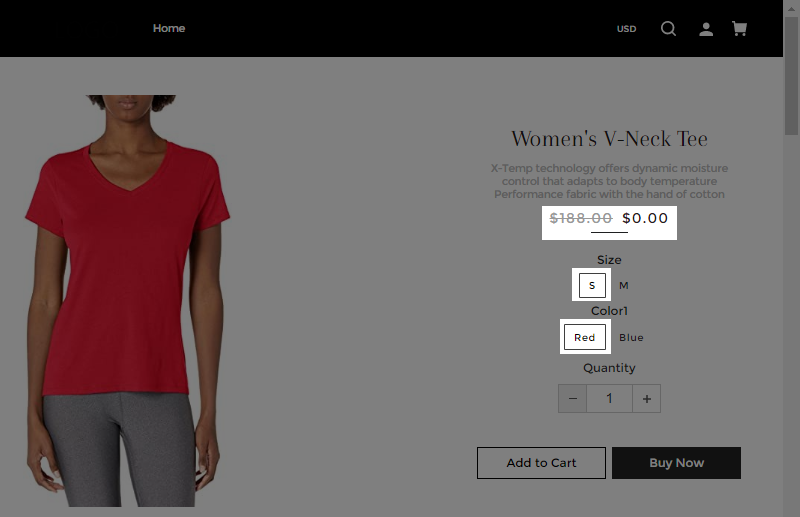Viewport: 800px width, 517px height.
Task: Click the page's vertical scrollbar thumb
Action: 791,77
